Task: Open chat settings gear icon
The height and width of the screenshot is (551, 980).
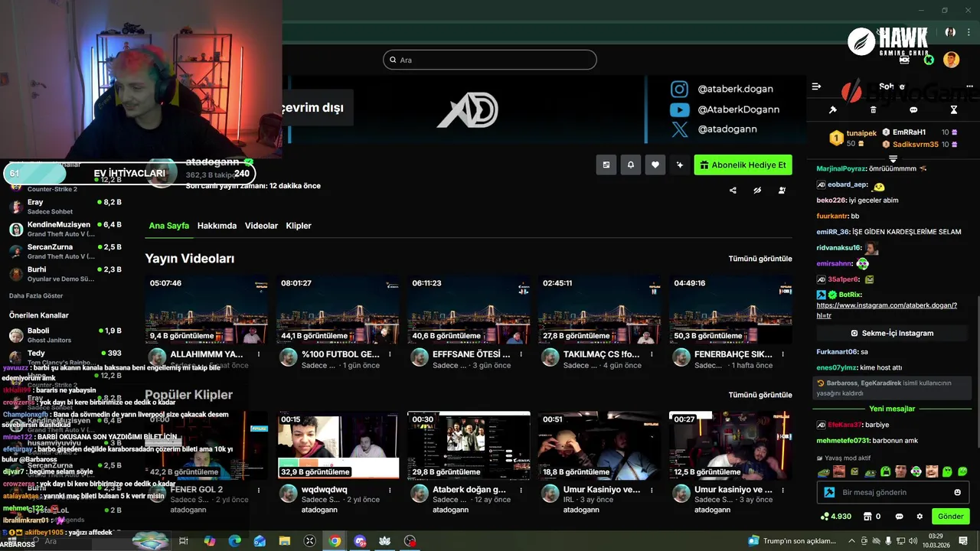Action: pyautogui.click(x=920, y=517)
